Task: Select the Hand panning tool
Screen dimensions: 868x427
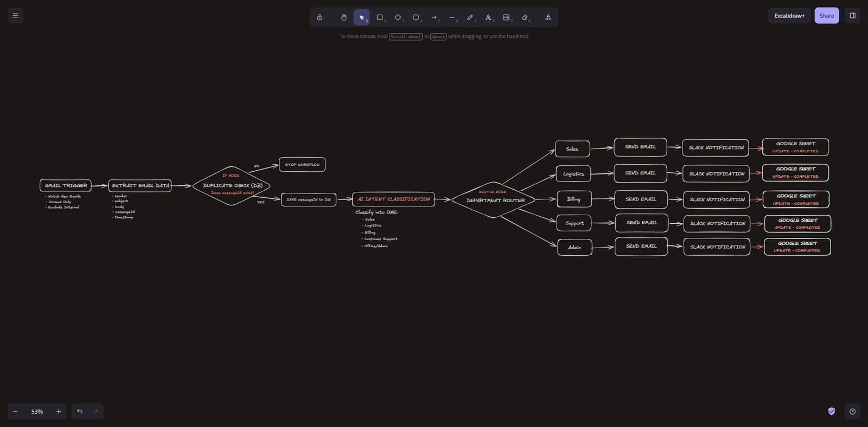Action: 343,17
